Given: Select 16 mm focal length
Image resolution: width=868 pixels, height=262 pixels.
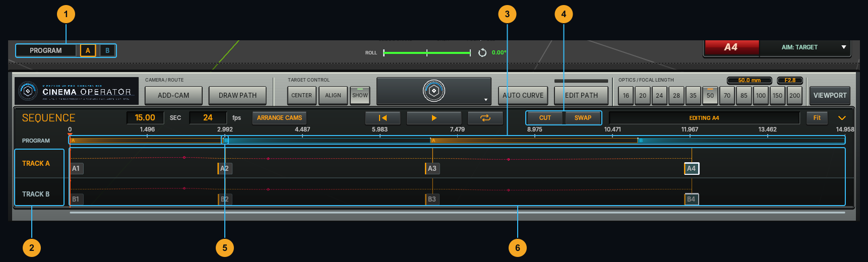Looking at the screenshot, I should pyautogui.click(x=626, y=95).
